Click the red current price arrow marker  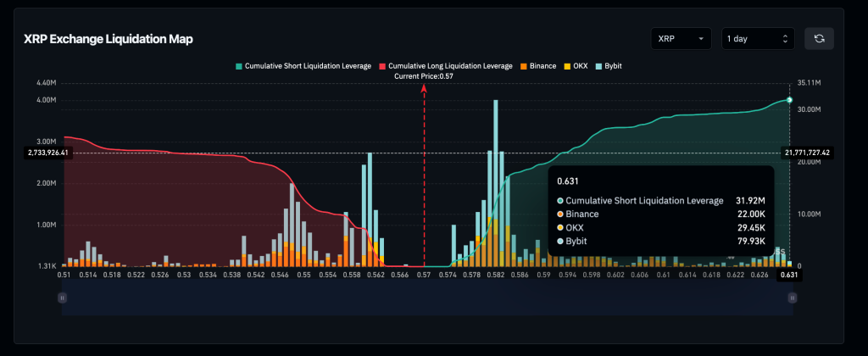pos(424,88)
